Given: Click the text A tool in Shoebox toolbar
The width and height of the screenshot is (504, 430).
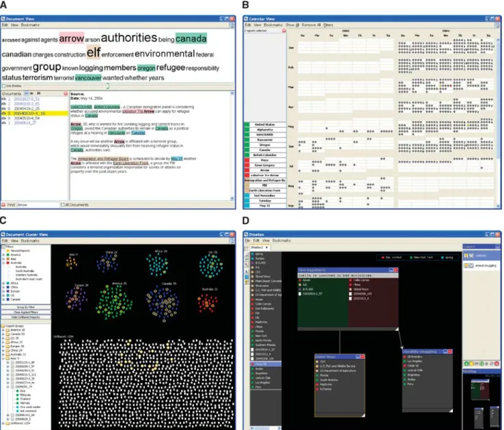Looking at the screenshot, I should click(x=247, y=271).
